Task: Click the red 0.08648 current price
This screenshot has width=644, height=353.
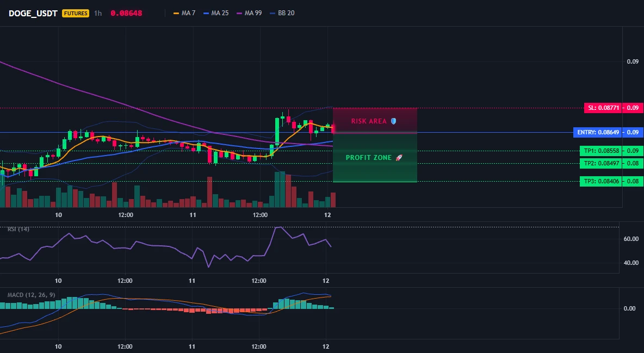Action: [x=126, y=13]
